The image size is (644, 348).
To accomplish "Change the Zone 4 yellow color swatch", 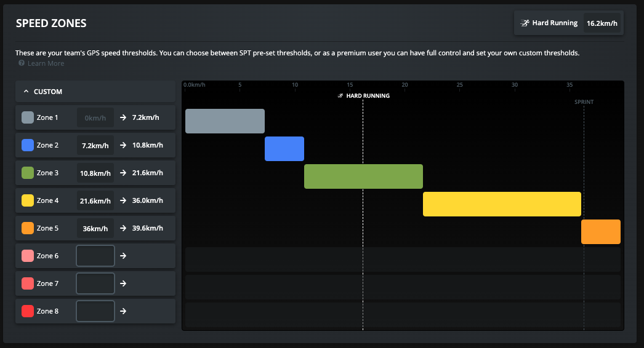I will pos(28,200).
